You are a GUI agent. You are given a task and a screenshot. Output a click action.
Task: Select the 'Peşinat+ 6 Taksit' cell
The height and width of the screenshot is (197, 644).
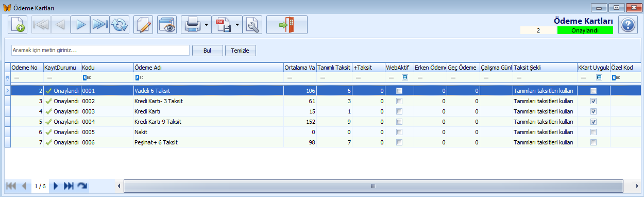[x=208, y=142]
